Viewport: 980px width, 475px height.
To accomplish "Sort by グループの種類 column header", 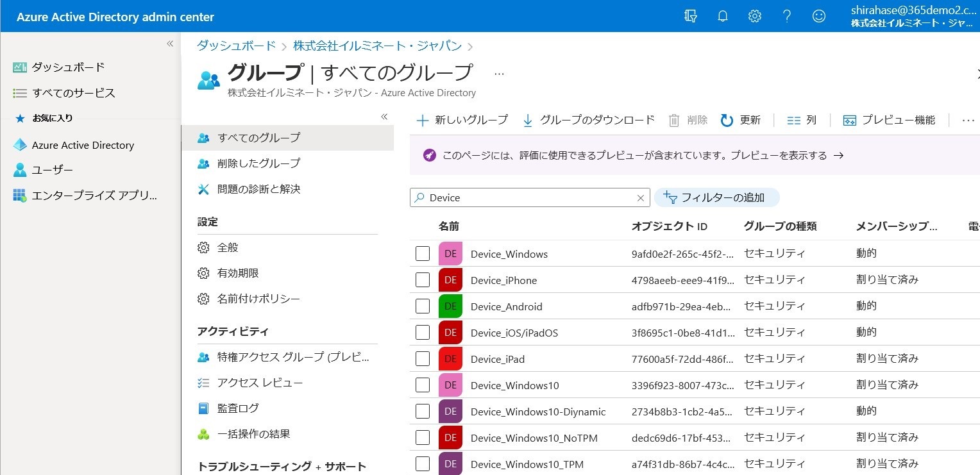I will (781, 226).
